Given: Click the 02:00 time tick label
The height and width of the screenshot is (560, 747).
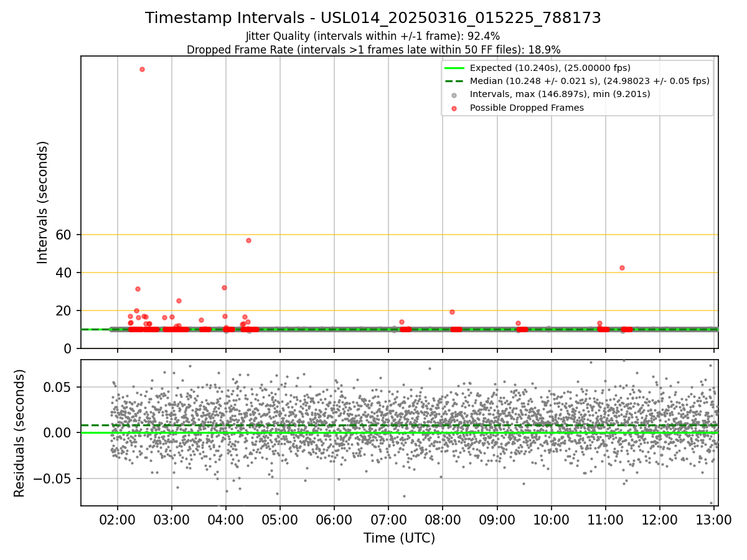Looking at the screenshot, I should 117,519.
